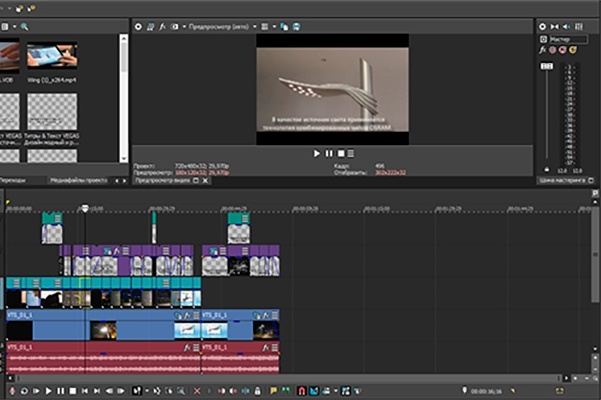Pause video in the preview window
Screen dimensions: 601x400
(329, 153)
